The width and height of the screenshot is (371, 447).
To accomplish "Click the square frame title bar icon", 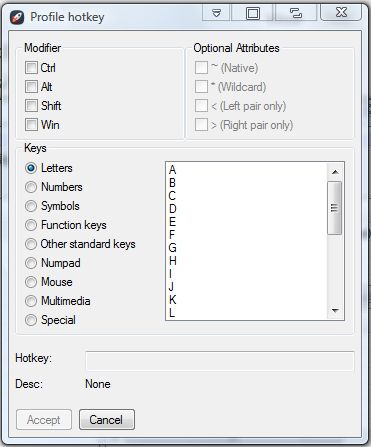I will (x=252, y=13).
